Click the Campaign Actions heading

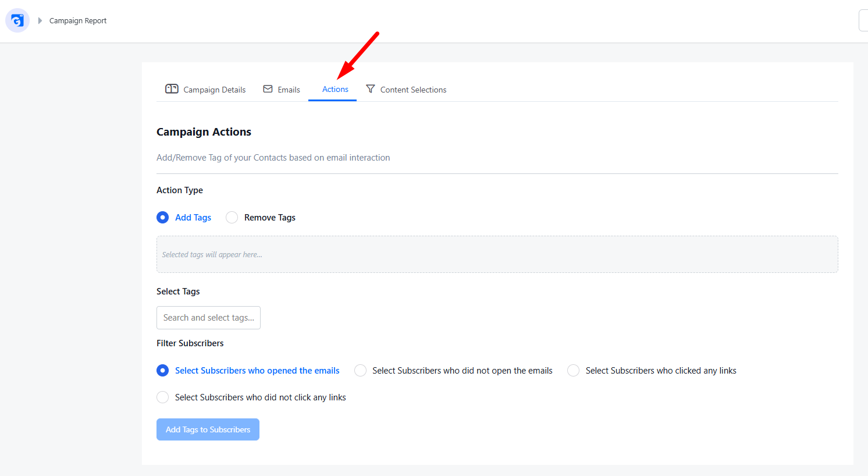point(204,132)
